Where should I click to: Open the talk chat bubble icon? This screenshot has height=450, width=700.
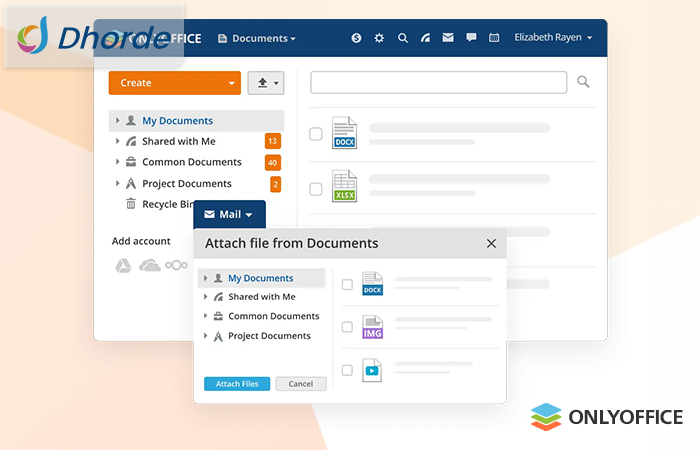[x=471, y=38]
